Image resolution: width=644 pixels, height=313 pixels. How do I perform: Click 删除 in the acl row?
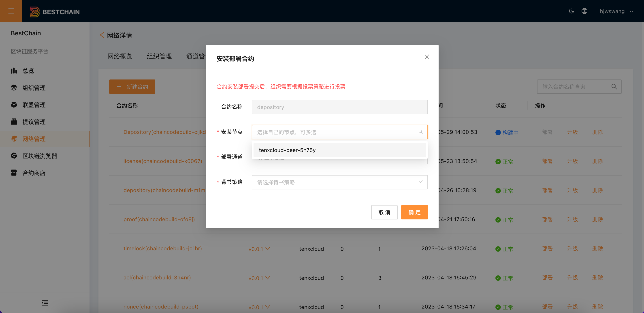[x=597, y=277]
